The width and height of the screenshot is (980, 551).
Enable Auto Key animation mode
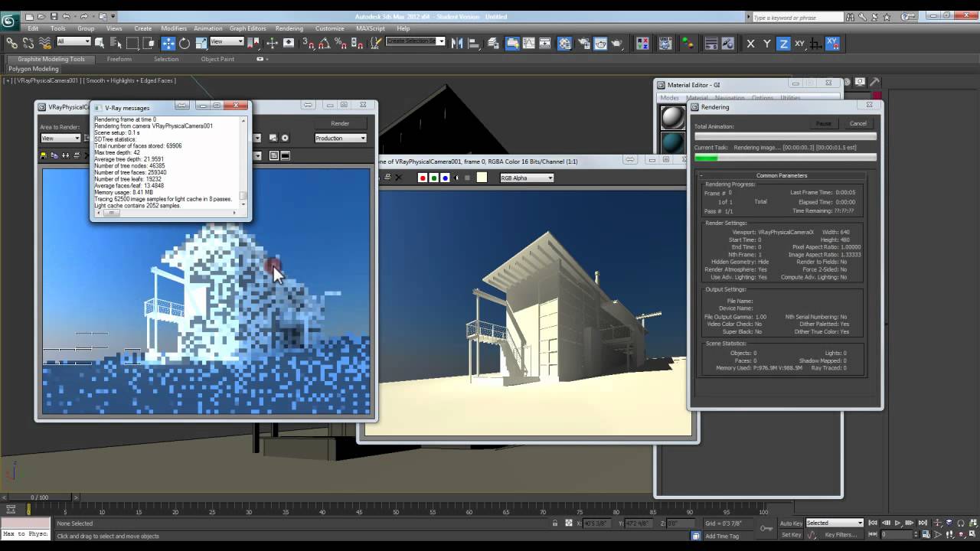[792, 523]
